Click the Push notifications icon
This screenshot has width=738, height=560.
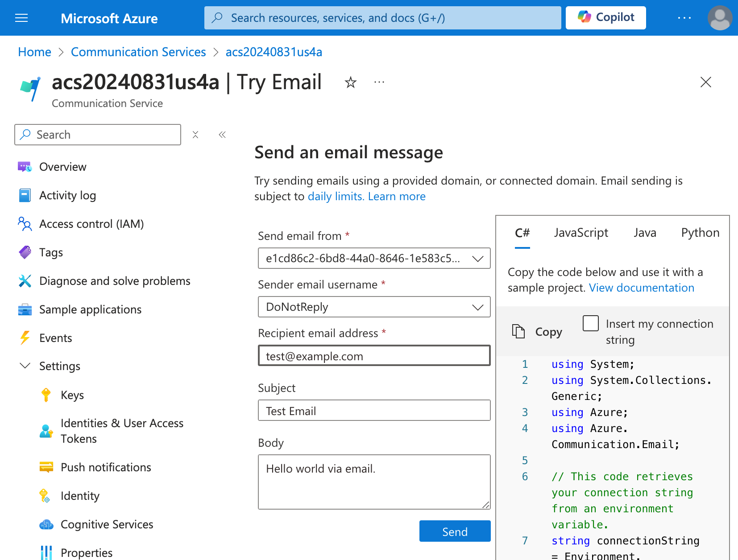[46, 467]
